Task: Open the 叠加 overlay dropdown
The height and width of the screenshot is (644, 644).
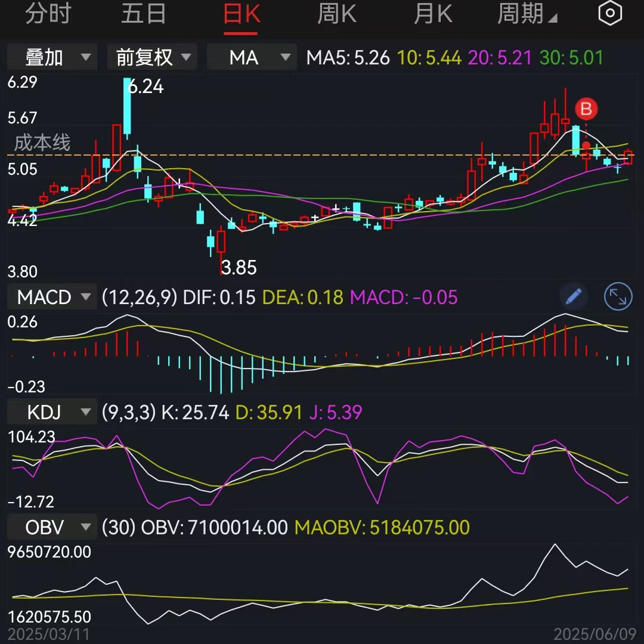Action: pos(51,57)
